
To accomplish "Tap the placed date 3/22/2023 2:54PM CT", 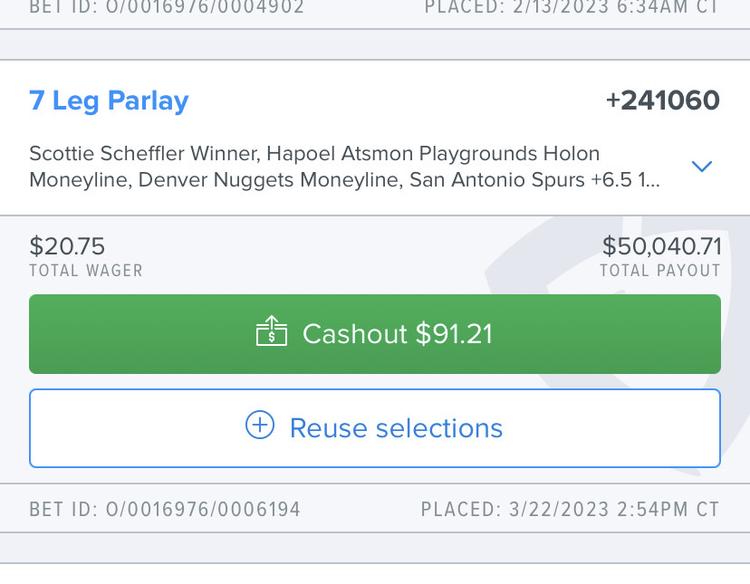I will (x=570, y=509).
